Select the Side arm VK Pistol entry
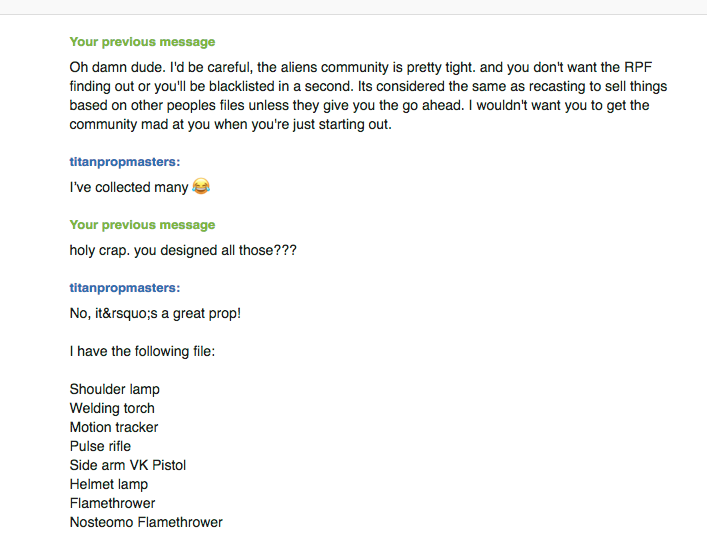 [128, 465]
